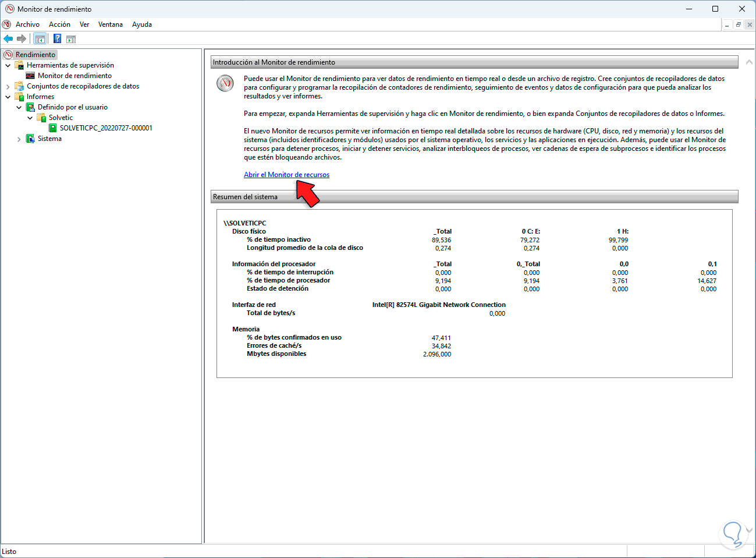Collapse the Herramientas de supervisión node
Viewport: 756px width, 558px height.
[8, 65]
